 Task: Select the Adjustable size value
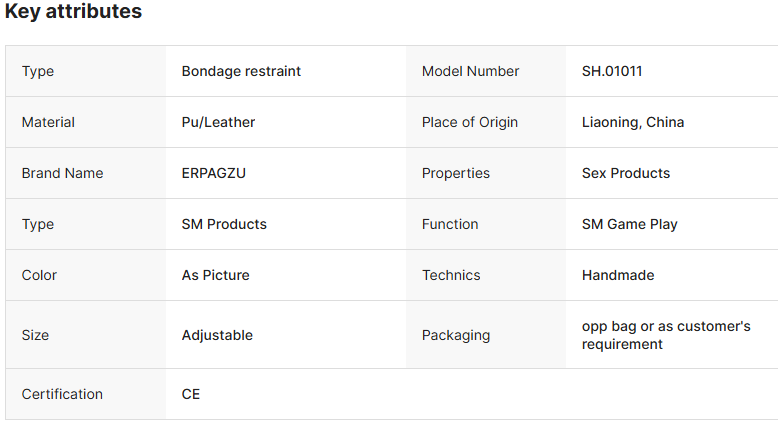tap(217, 335)
